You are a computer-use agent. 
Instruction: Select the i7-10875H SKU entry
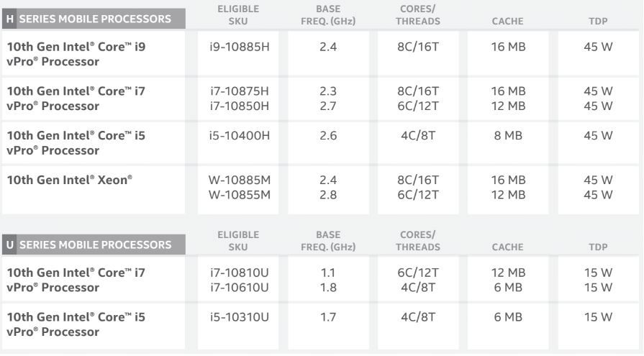(x=237, y=91)
